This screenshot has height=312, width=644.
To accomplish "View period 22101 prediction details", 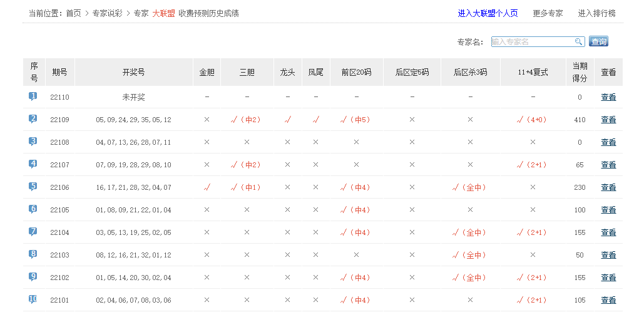I will point(608,300).
